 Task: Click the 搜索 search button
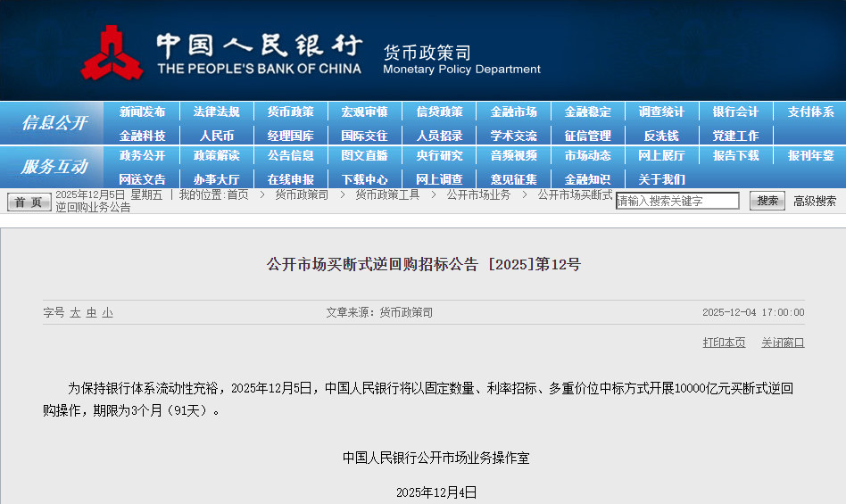pos(767,201)
